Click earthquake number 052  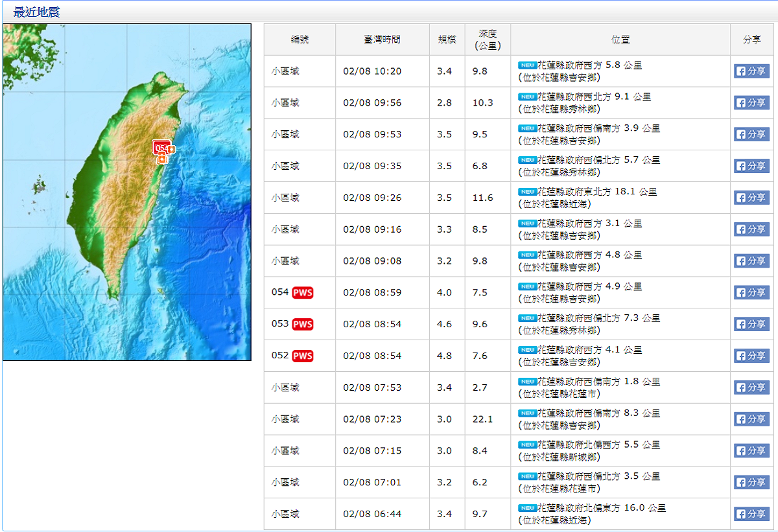click(x=280, y=356)
